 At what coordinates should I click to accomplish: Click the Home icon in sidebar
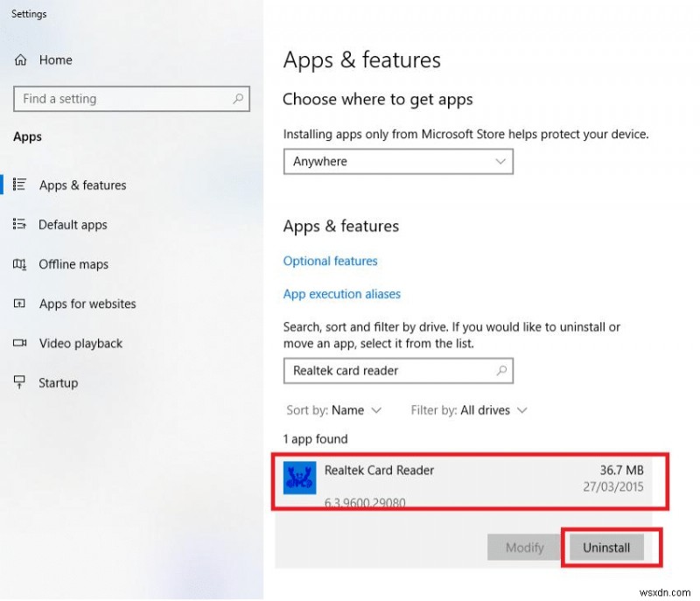pyautogui.click(x=20, y=60)
